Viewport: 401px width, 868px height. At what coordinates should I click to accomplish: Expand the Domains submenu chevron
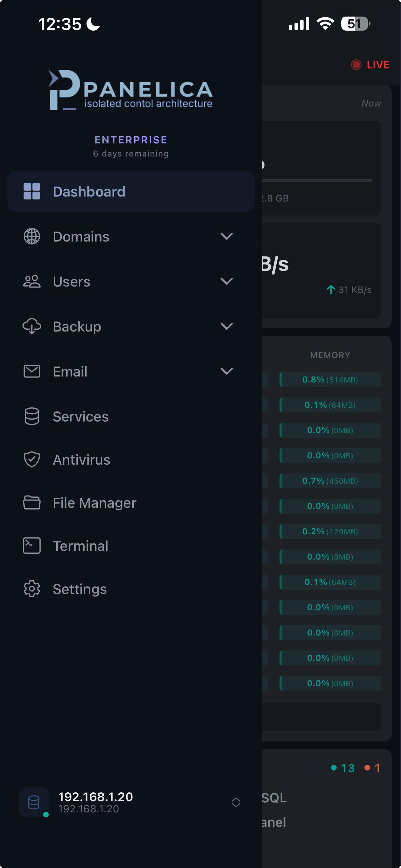(x=227, y=236)
